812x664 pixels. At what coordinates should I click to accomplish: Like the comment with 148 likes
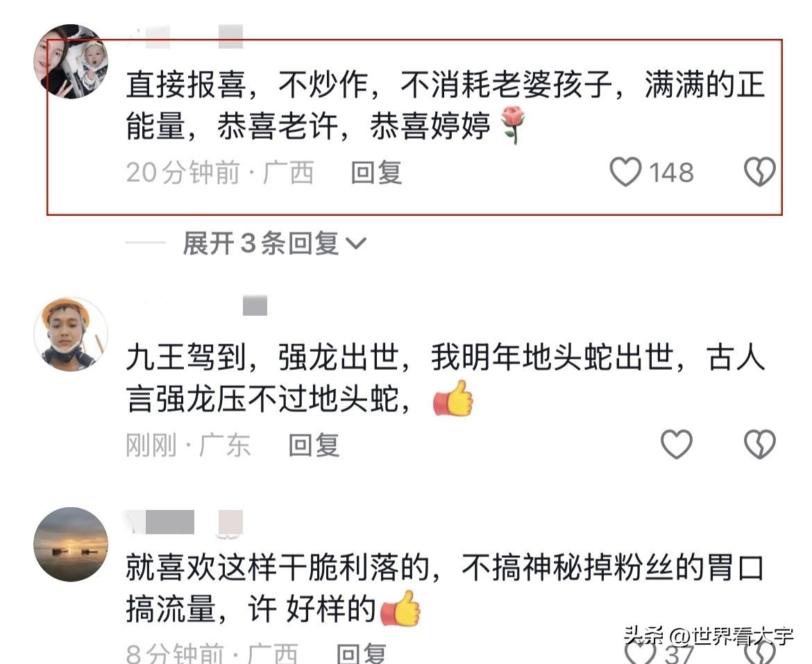(x=625, y=172)
